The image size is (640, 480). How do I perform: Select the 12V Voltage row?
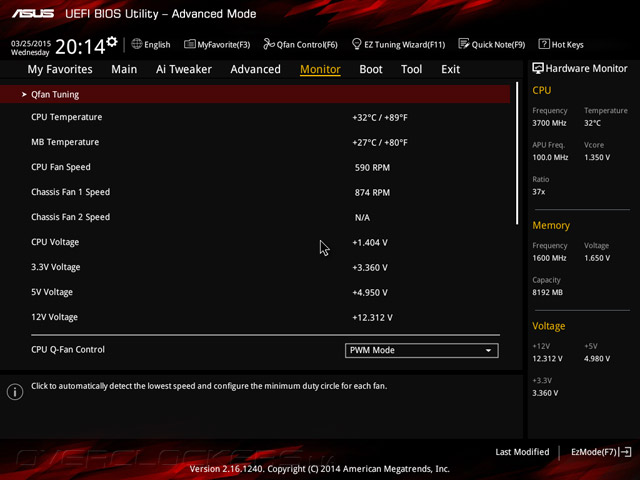tap(255, 317)
